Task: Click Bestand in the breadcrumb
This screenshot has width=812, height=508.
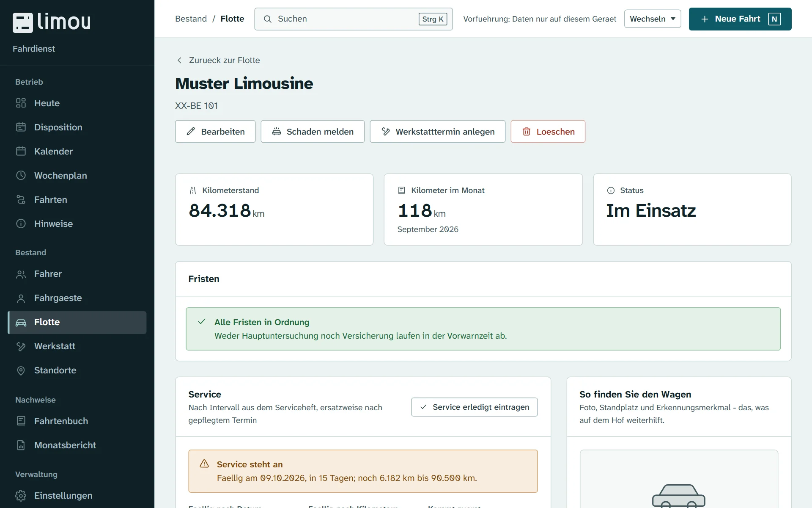Action: point(191,19)
